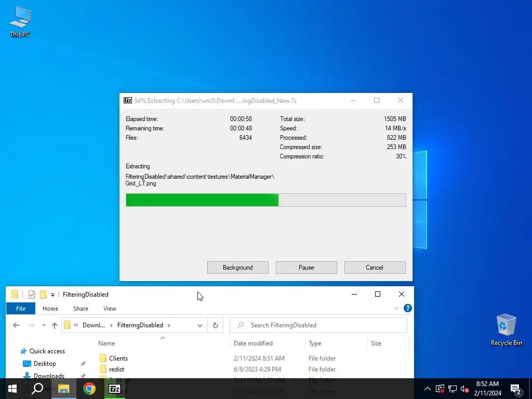Open the Windows Start menu
The width and height of the screenshot is (532, 399).
coord(12,389)
